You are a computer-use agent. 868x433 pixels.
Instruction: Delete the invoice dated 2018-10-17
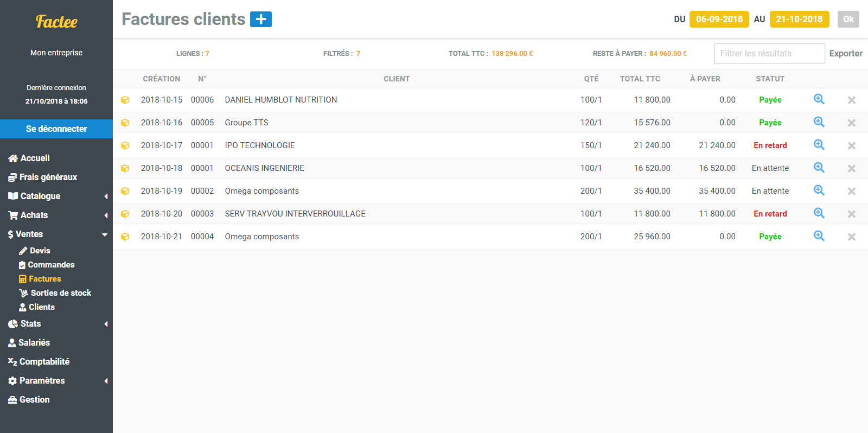(x=851, y=145)
